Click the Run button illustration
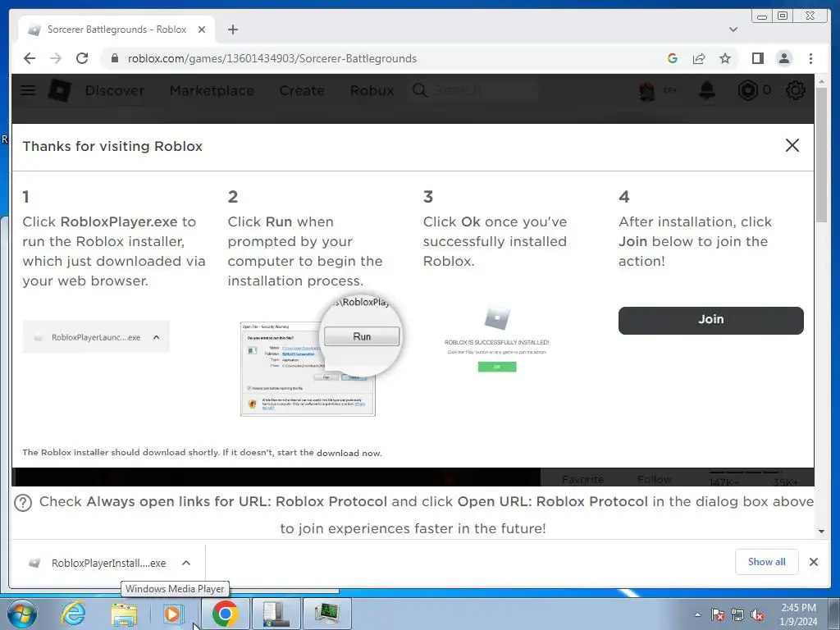 coord(362,336)
